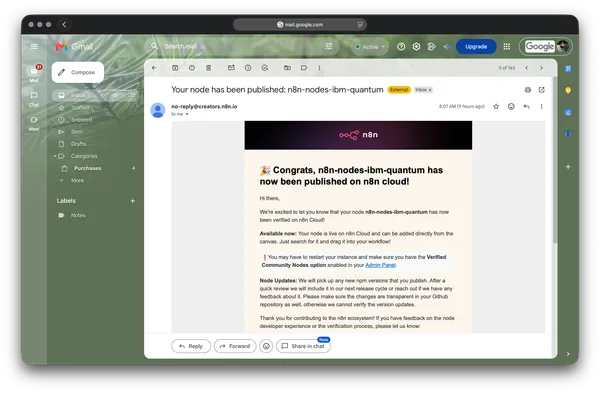Collapse the Categories section

55,156
